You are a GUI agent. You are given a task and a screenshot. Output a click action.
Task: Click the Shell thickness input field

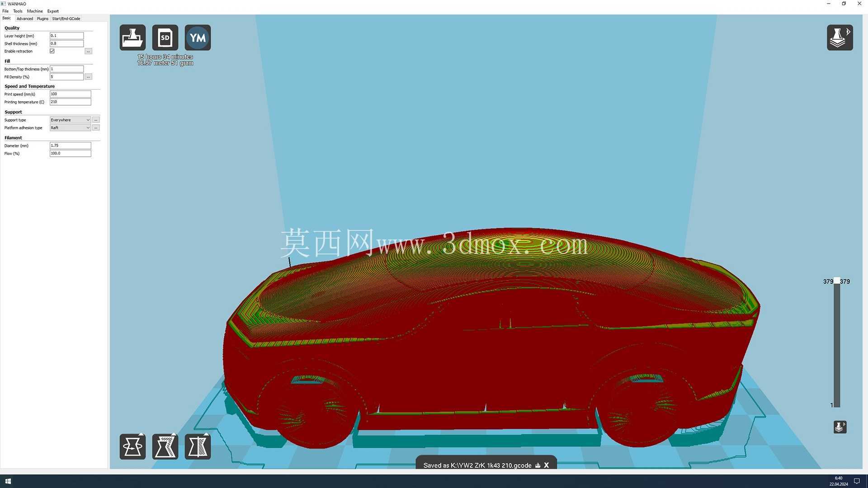click(x=66, y=43)
